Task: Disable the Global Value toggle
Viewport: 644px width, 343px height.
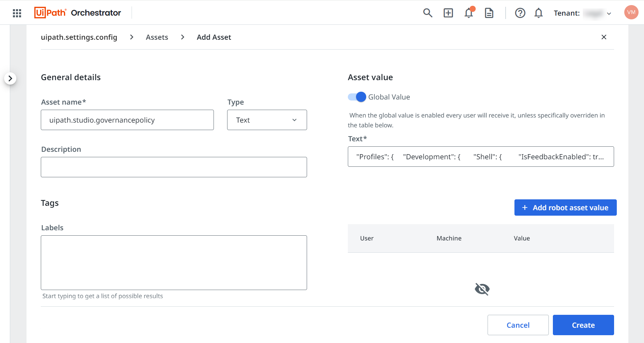Action: point(357,97)
